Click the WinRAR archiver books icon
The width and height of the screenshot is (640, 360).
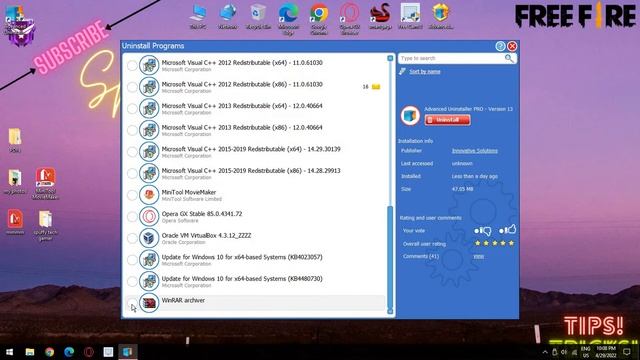pyautogui.click(x=149, y=303)
